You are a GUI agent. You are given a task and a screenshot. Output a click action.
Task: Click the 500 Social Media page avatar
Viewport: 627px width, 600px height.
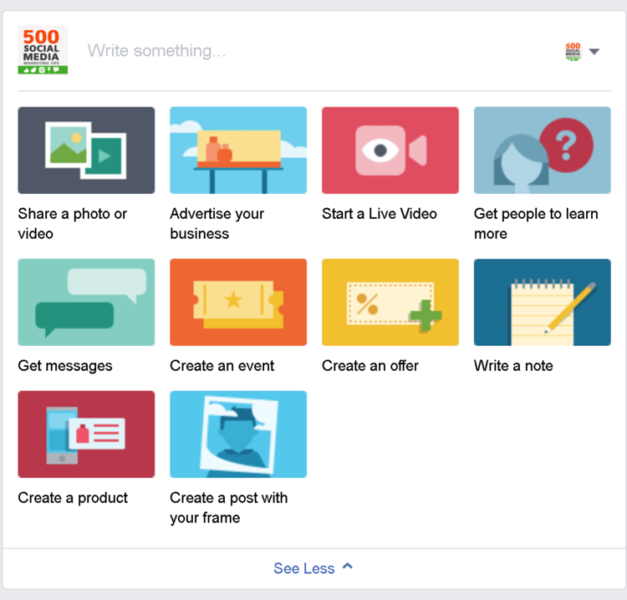(43, 50)
